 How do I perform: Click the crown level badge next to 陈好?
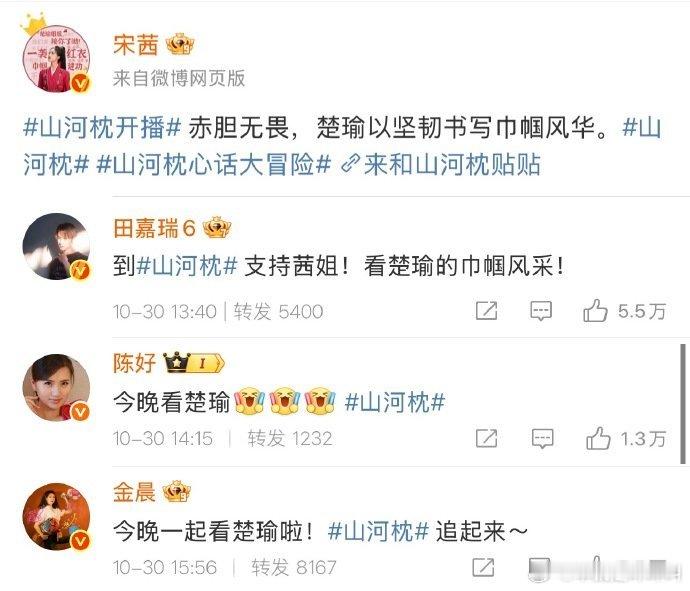(x=194, y=363)
